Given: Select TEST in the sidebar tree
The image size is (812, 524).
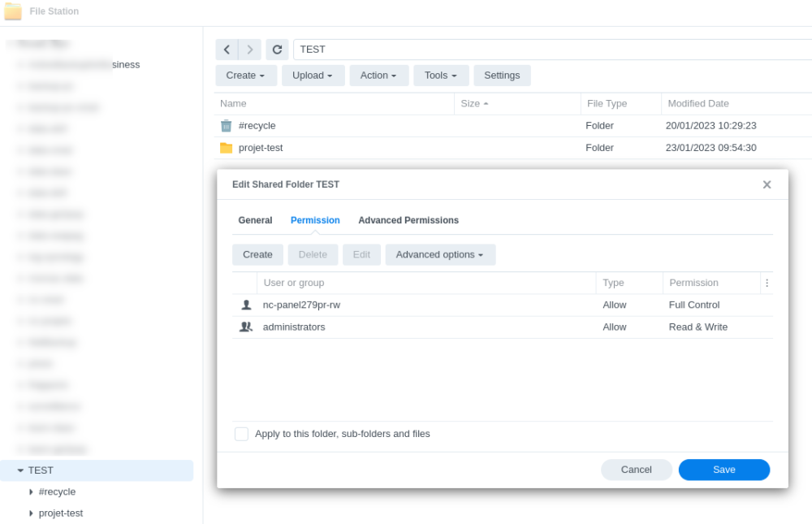Looking at the screenshot, I should pos(97,470).
